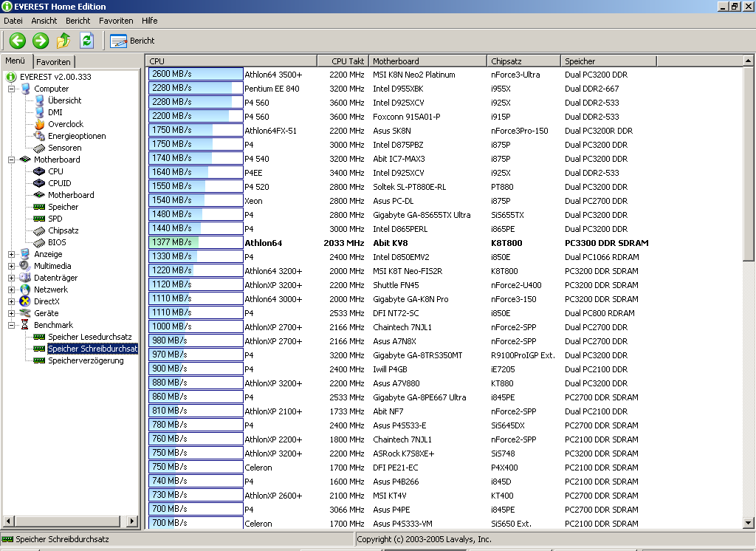Select the SPD memory icon

[39, 219]
